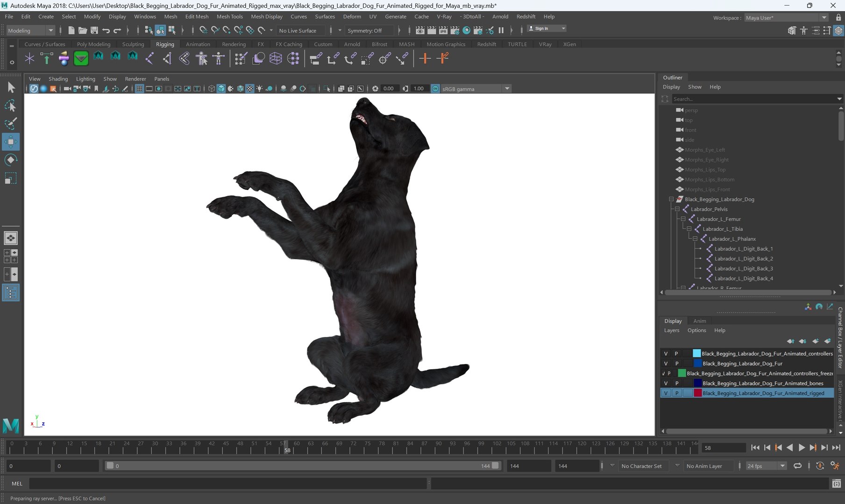Screen dimensions: 845x504
Task: Open the Workspace Maya User dropdown
Action: [x=786, y=18]
